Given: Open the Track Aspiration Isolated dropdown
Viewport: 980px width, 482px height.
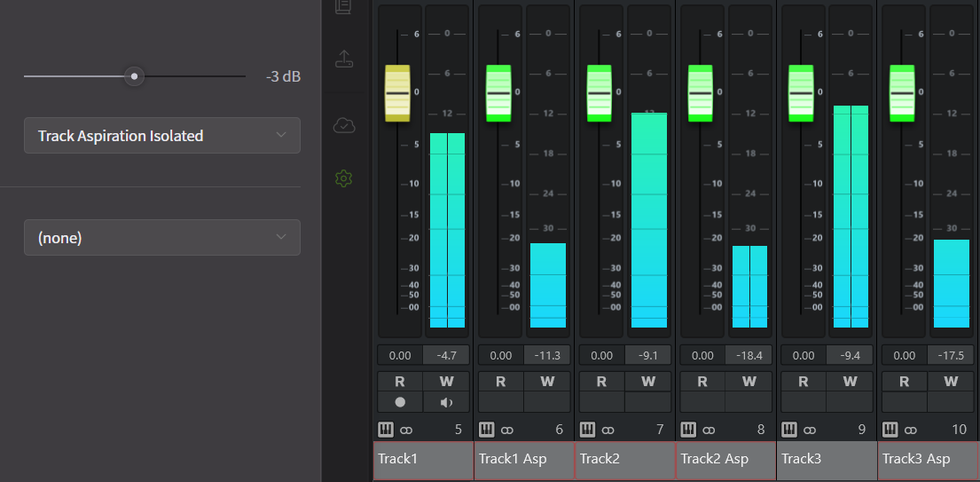Looking at the screenshot, I should coord(162,135).
